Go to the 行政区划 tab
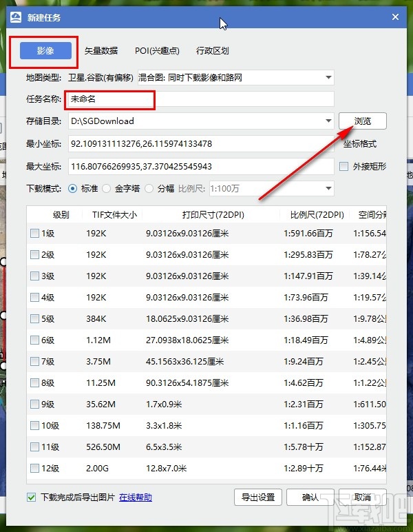The width and height of the screenshot is (413, 532). pyautogui.click(x=213, y=51)
